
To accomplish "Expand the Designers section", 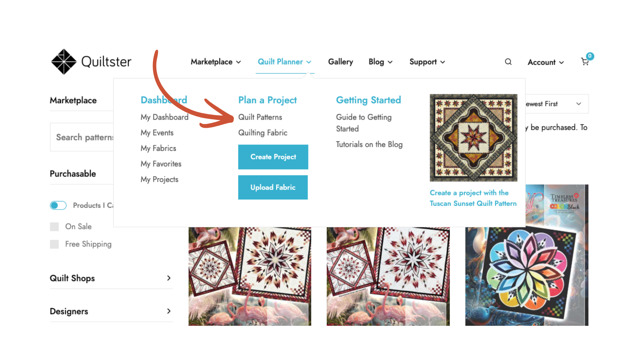I will tap(111, 311).
